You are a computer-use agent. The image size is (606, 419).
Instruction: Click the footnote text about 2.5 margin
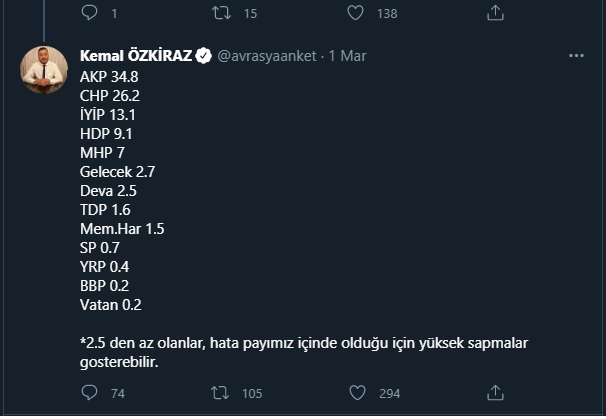click(302, 353)
